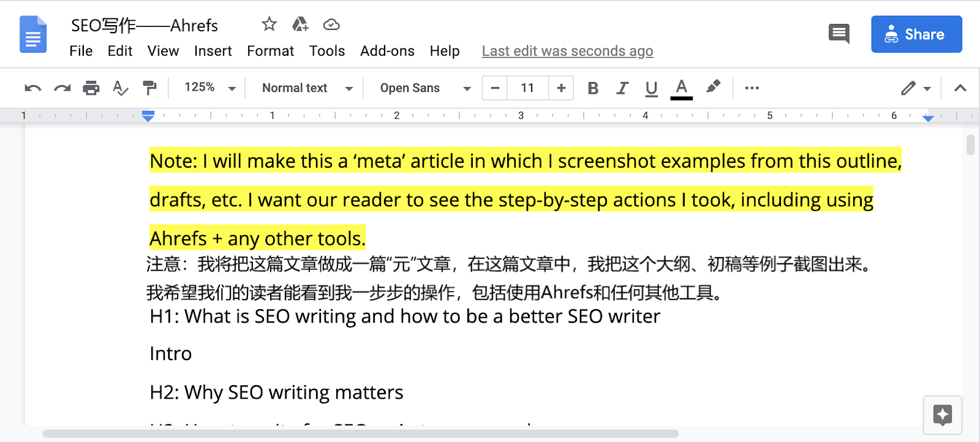Show more toolbar options

(752, 88)
